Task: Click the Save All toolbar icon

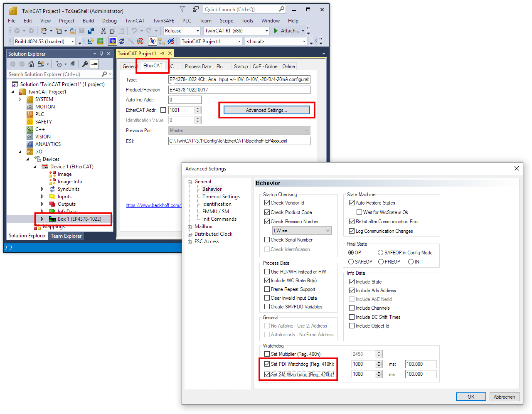Action: coord(91,31)
